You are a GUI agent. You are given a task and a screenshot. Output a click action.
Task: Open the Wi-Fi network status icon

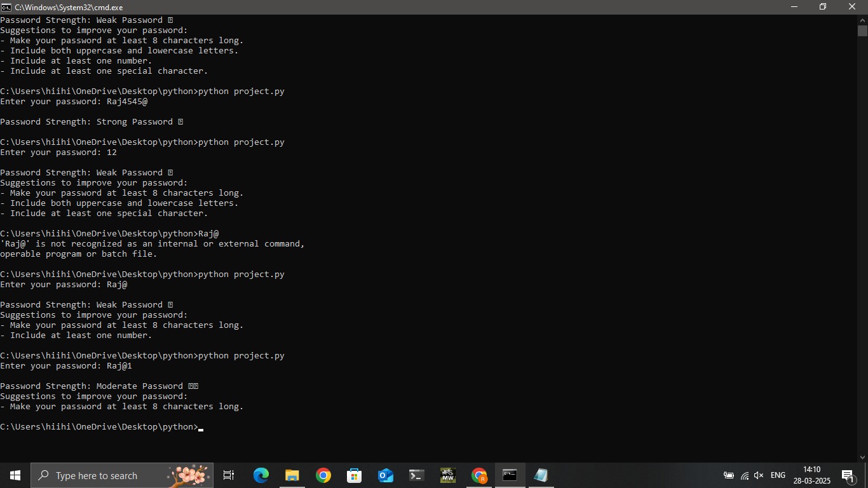click(744, 475)
